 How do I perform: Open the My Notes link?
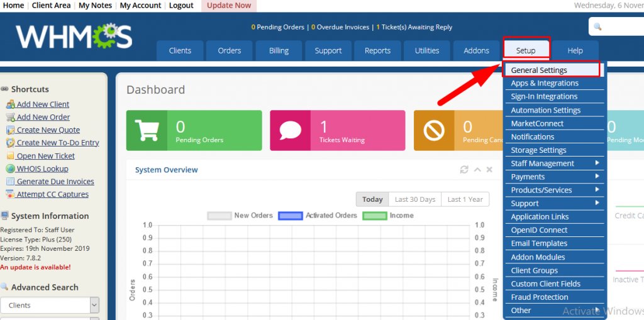[96, 5]
